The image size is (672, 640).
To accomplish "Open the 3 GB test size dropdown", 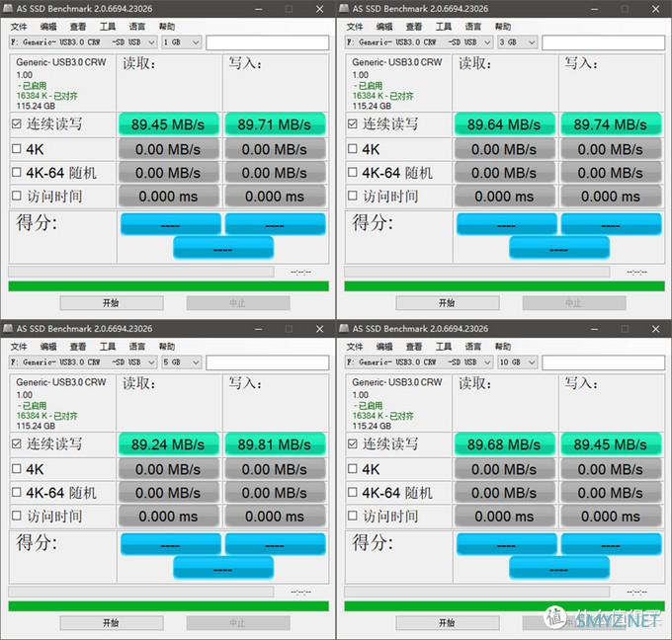I will pos(517,42).
